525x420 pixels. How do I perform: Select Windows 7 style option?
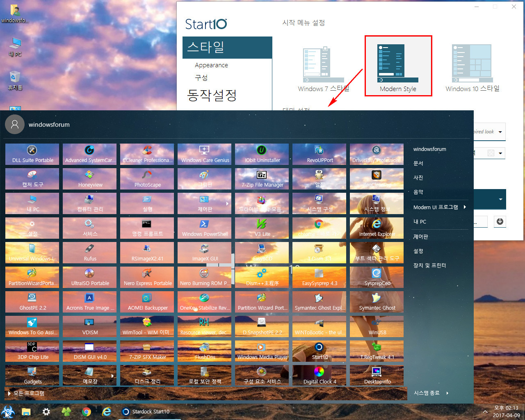(x=324, y=69)
